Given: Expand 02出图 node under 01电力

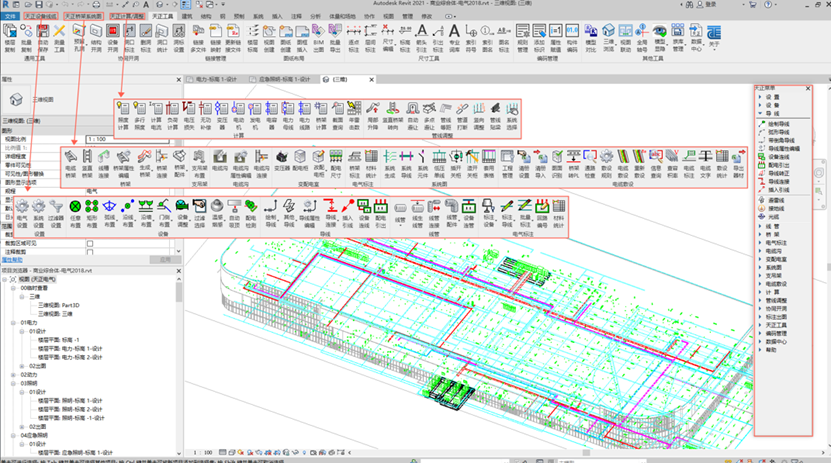Looking at the screenshot, I should click(x=22, y=366).
